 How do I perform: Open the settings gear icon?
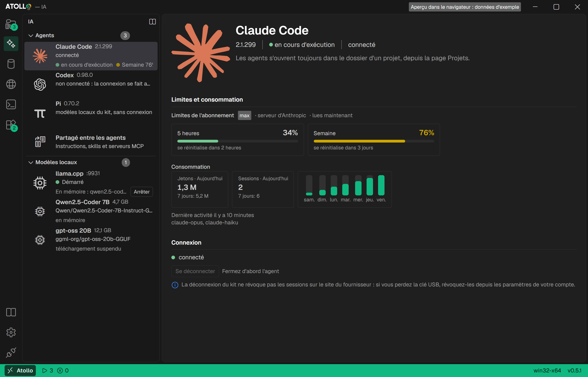(x=11, y=332)
